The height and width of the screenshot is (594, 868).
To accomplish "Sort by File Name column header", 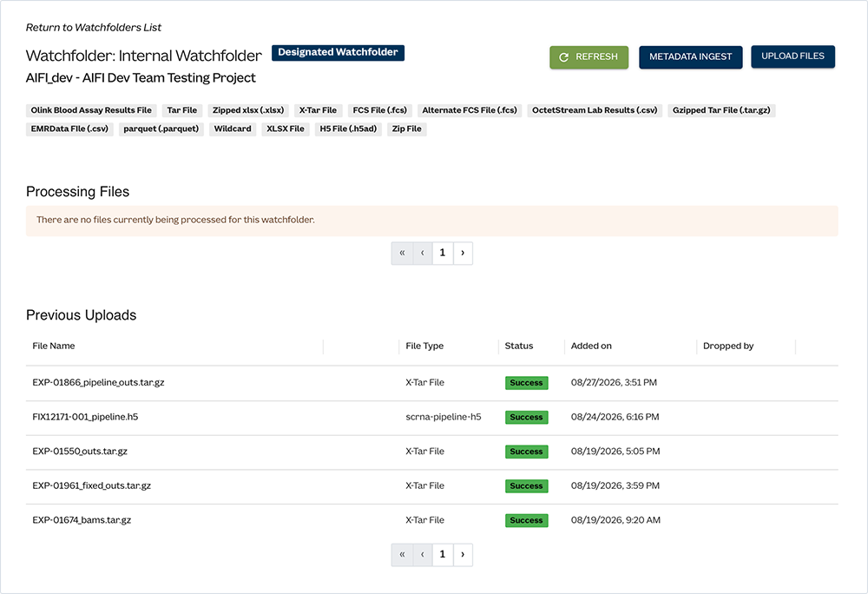I will click(x=53, y=346).
